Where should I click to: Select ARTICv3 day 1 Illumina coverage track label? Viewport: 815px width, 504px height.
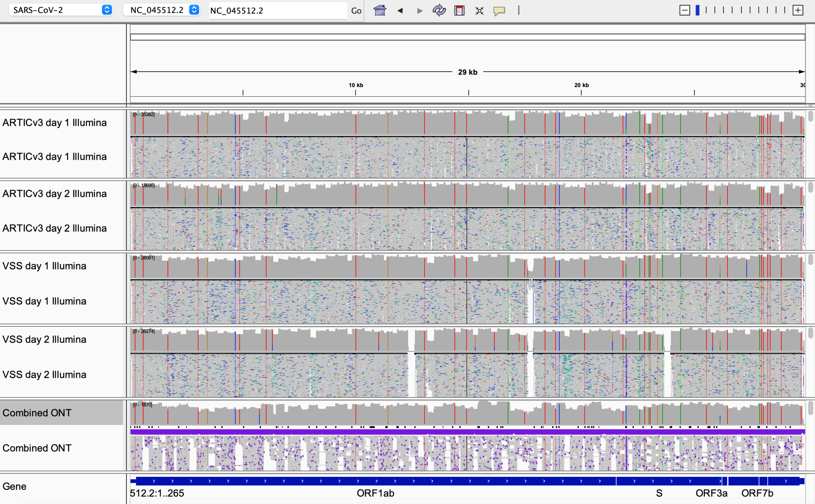pos(55,122)
